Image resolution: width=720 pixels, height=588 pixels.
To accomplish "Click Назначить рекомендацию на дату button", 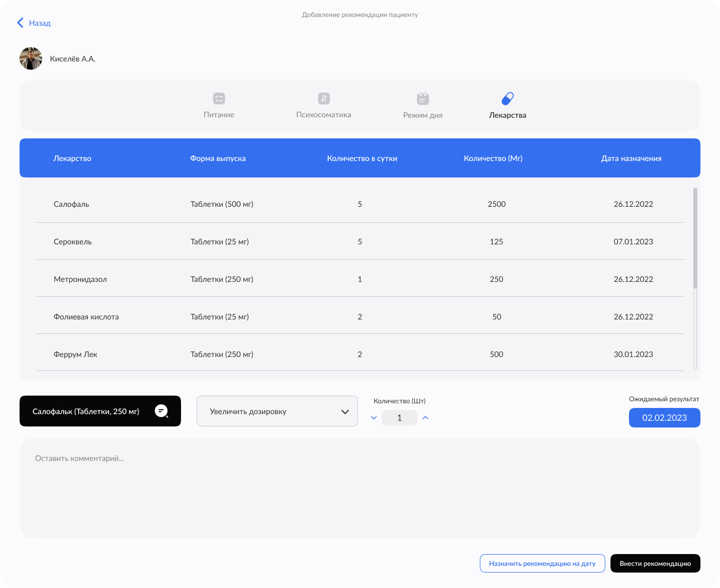I will tap(543, 563).
